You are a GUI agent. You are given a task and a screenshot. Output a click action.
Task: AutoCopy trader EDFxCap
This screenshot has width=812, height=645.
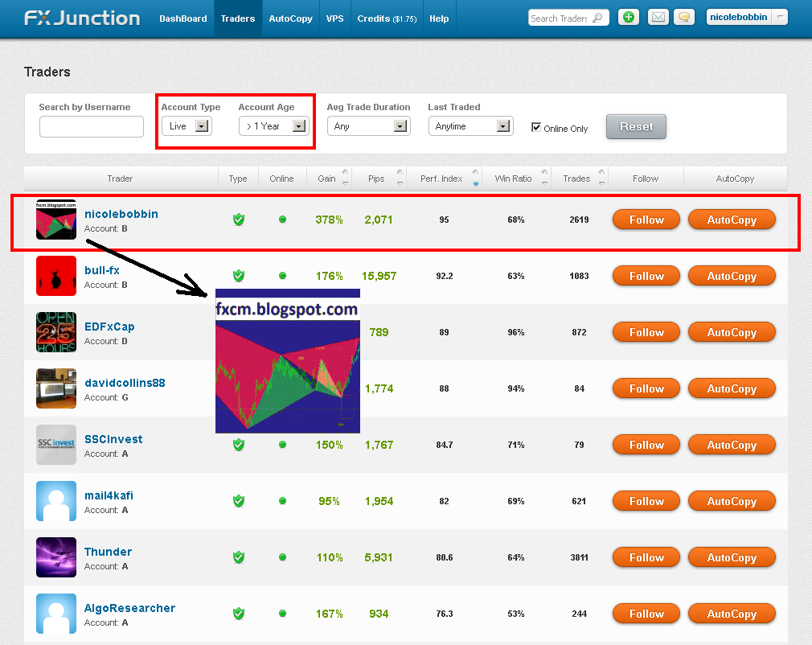point(732,332)
